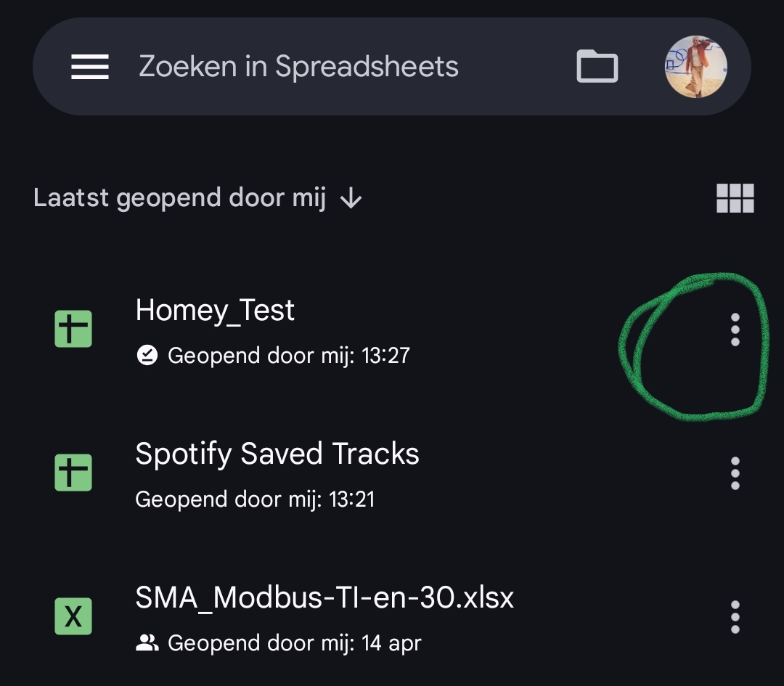
Task: Tap the folder icon to open a file
Action: pyautogui.click(x=597, y=67)
